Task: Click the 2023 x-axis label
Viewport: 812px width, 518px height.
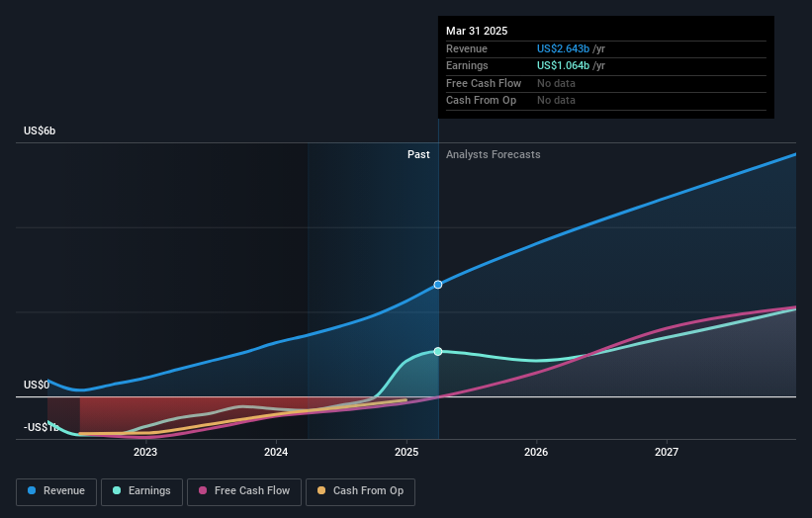Action: [x=145, y=453]
